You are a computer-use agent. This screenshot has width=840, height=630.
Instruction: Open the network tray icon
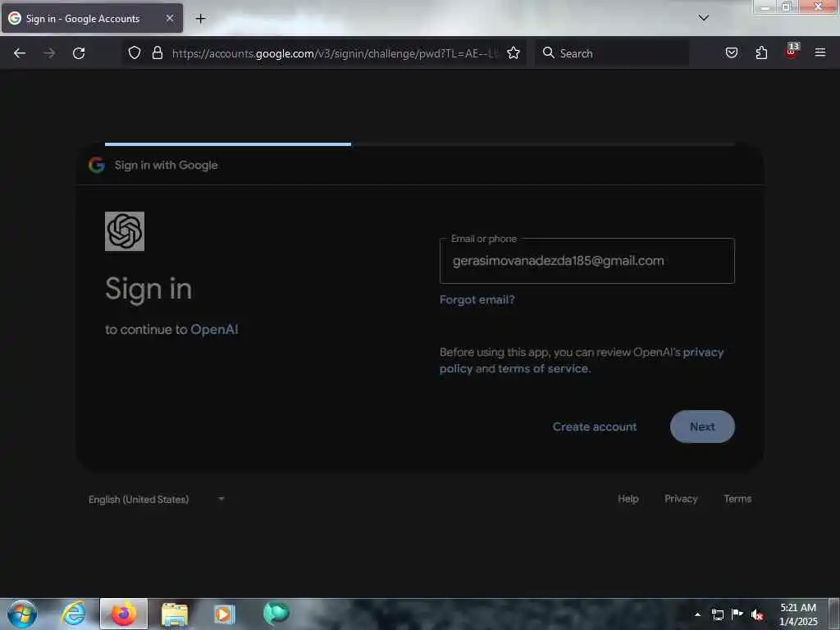[717, 614]
